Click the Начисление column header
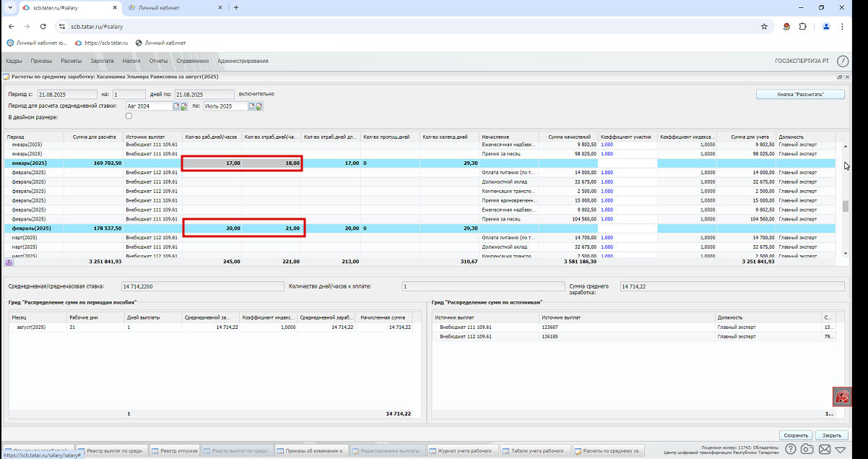The width and height of the screenshot is (868, 459). click(x=508, y=137)
